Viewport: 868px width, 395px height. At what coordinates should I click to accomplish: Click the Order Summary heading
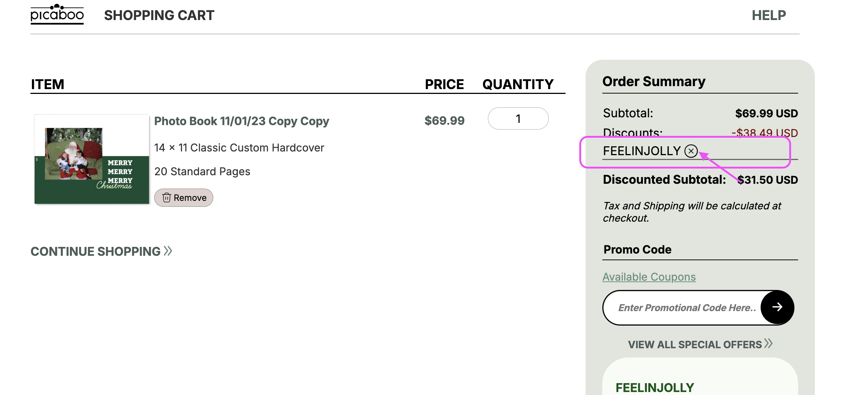click(654, 81)
